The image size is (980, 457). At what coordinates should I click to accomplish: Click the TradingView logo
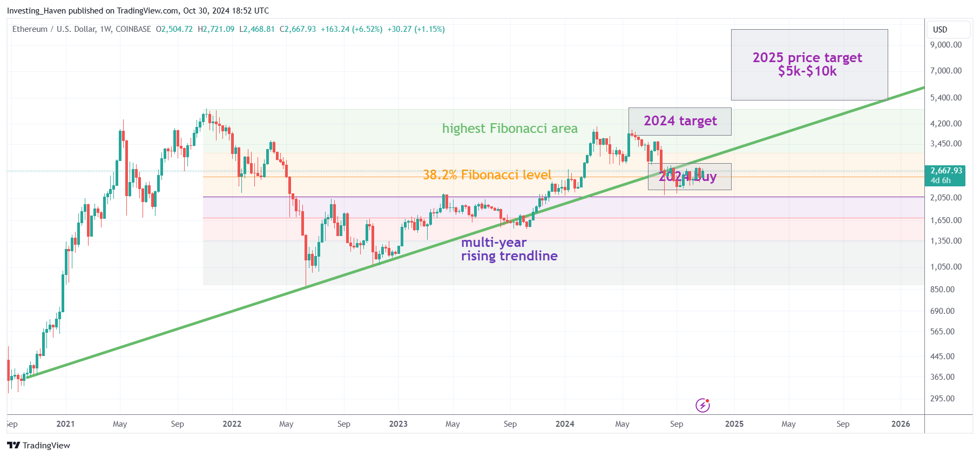39,445
